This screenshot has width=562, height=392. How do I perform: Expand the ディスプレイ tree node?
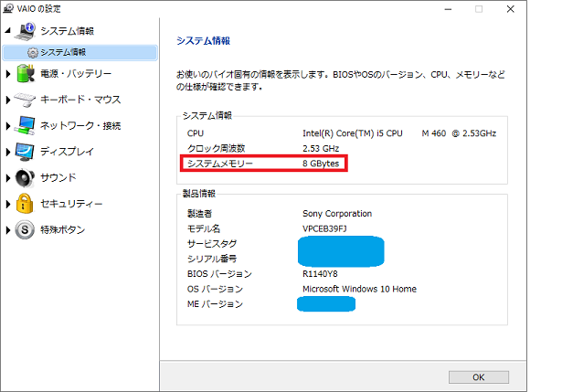8,152
